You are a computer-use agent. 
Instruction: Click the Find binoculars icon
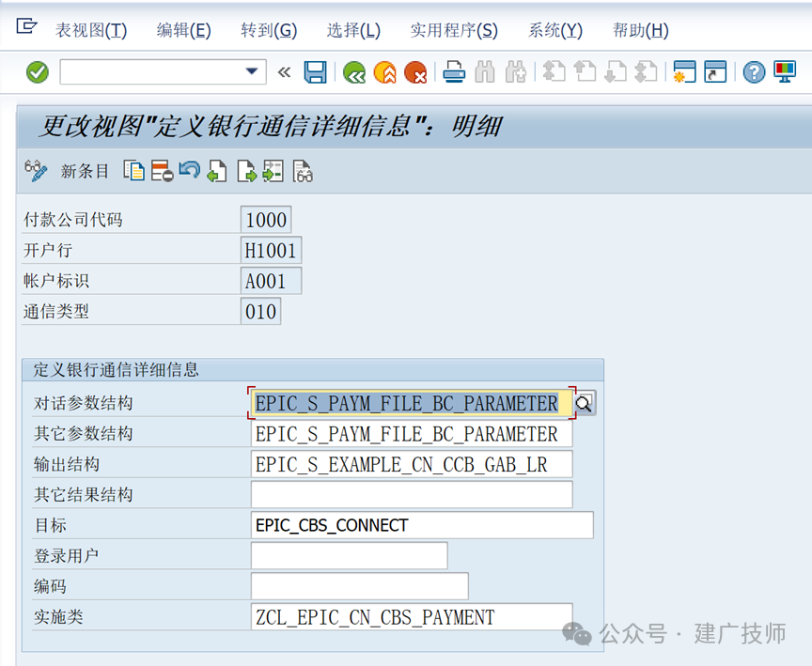coord(485,72)
